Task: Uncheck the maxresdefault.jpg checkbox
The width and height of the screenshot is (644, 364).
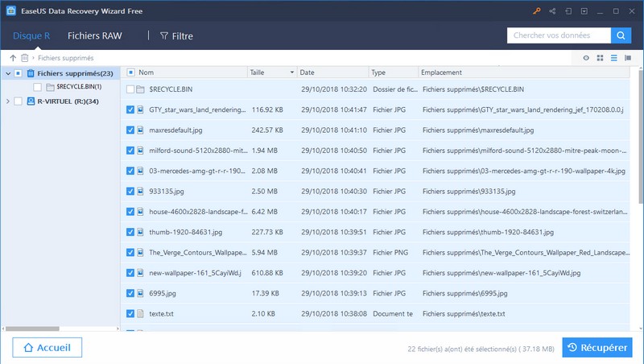Action: pos(130,130)
